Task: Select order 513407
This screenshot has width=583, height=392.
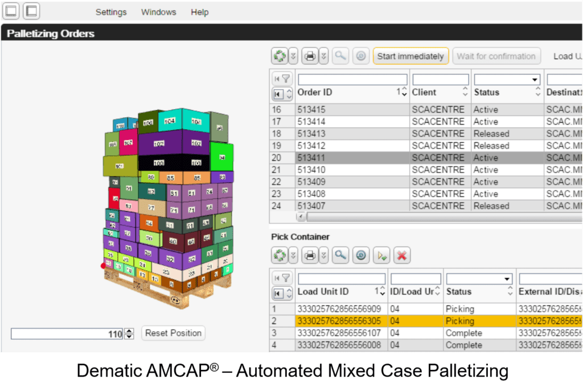Action: [x=426, y=206]
